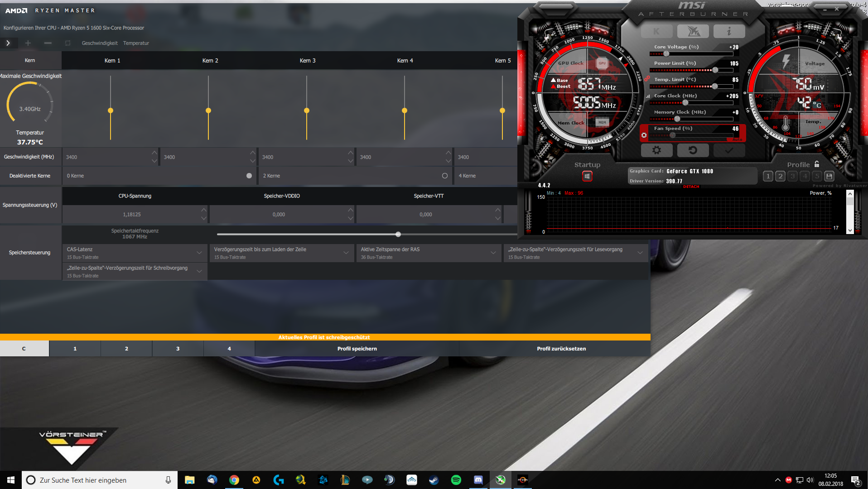
Task: Open Logitech Gaming Software from the taskbar
Action: (279, 480)
